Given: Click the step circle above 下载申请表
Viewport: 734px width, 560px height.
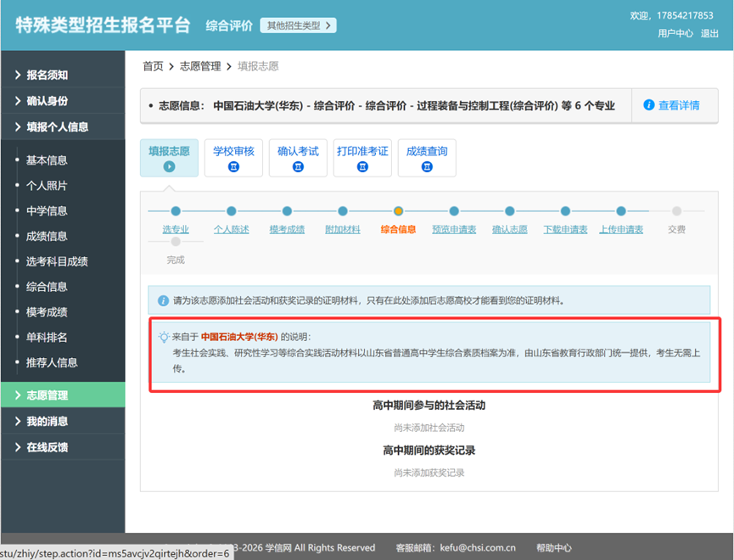Looking at the screenshot, I should (565, 211).
